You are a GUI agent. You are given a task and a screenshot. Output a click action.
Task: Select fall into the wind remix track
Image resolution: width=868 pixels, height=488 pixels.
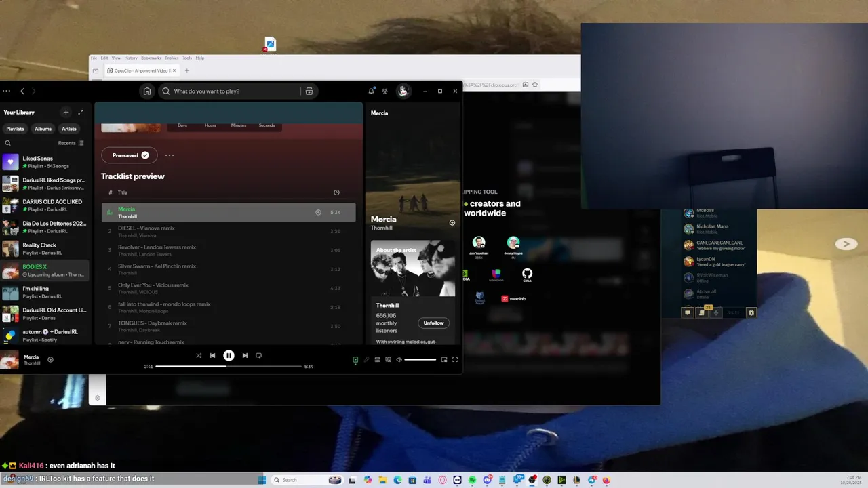[x=229, y=307]
